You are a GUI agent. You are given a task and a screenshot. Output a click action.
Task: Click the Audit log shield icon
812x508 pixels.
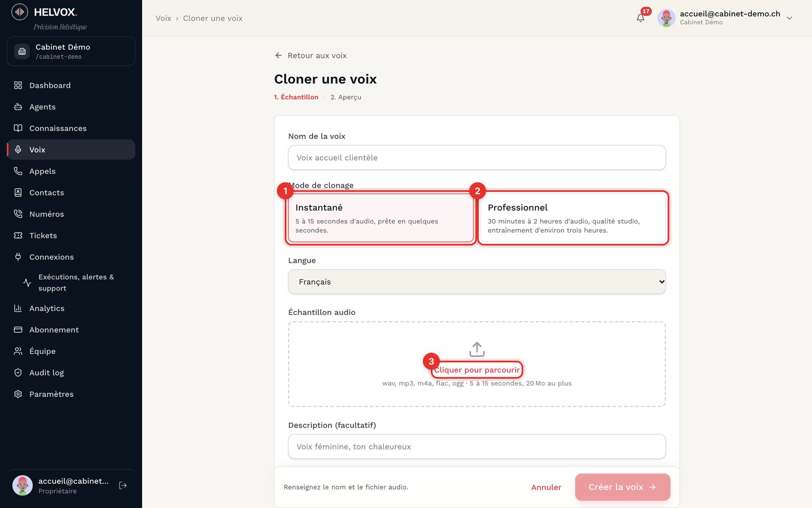18,372
